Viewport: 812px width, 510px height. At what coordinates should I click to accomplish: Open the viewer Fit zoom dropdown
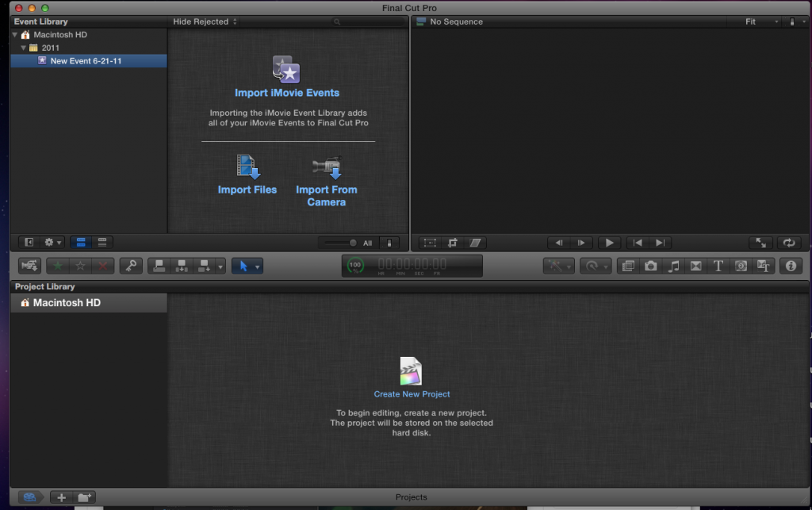click(760, 21)
